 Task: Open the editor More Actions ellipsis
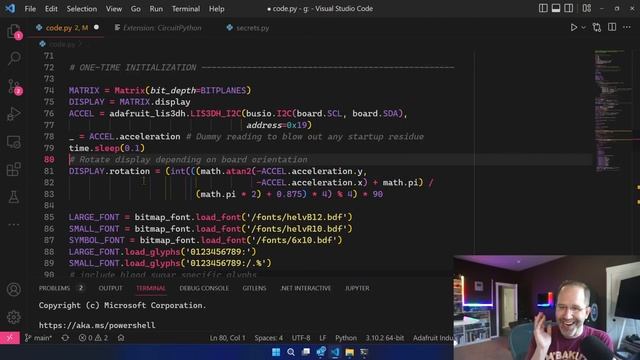pyautogui.click(x=627, y=27)
